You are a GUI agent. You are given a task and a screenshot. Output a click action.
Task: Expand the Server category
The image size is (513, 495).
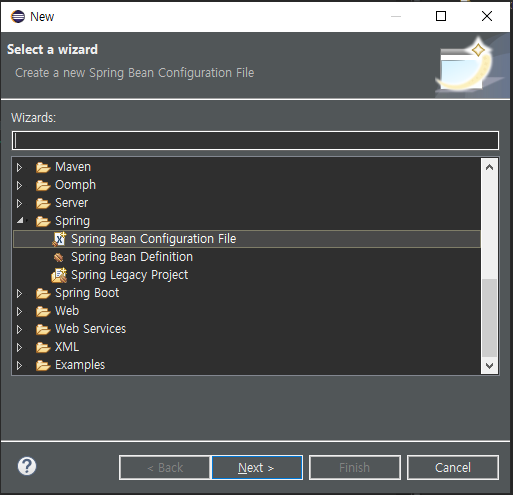[19, 203]
